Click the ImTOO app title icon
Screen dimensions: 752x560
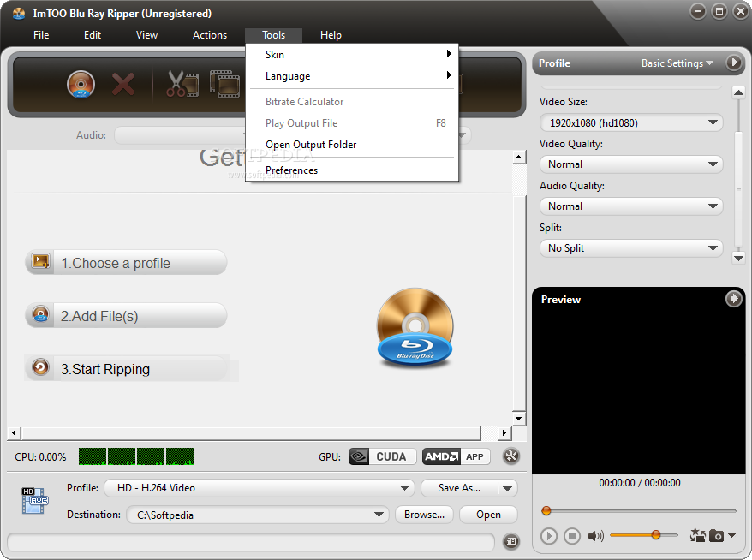coord(19,14)
